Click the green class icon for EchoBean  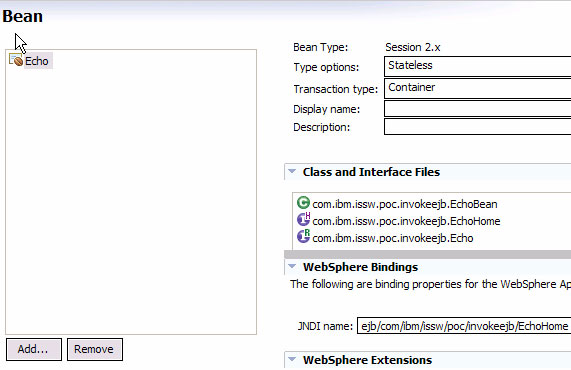(303, 203)
